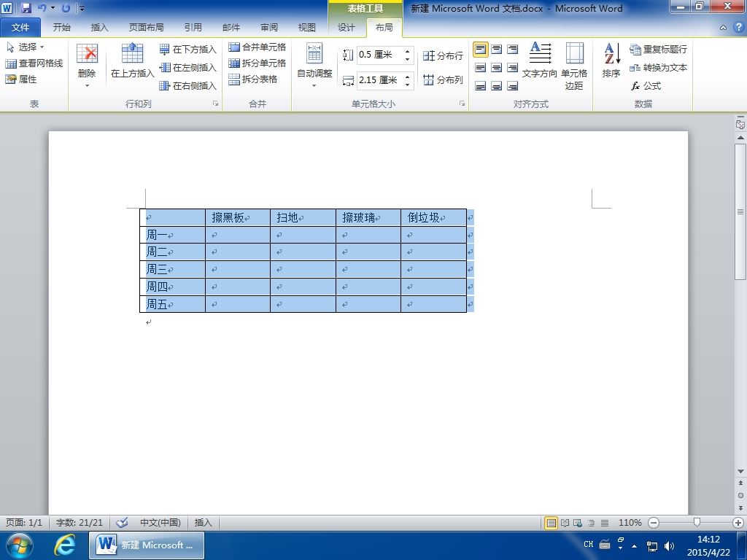Open cell margins settings
Image resolution: width=747 pixels, height=560 pixels.
(x=574, y=66)
